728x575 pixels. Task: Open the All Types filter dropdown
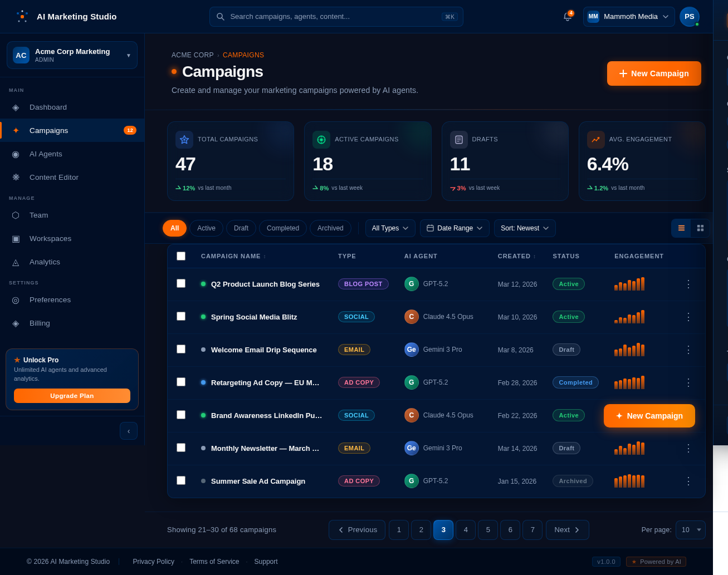[x=390, y=228]
